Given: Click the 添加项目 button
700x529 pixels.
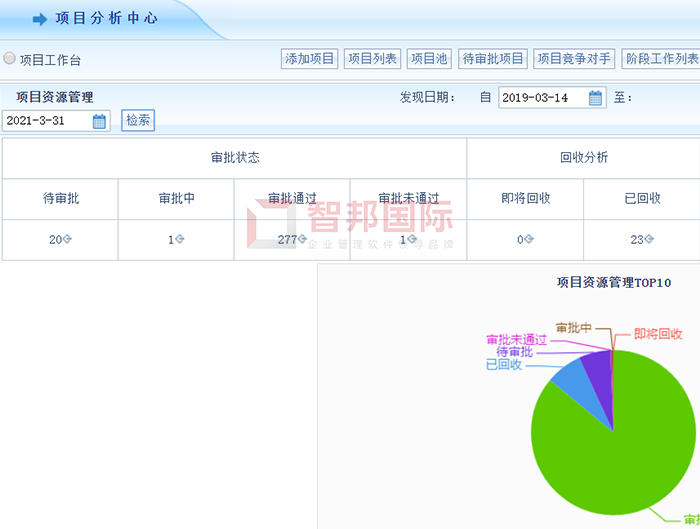Looking at the screenshot, I should [x=309, y=58].
